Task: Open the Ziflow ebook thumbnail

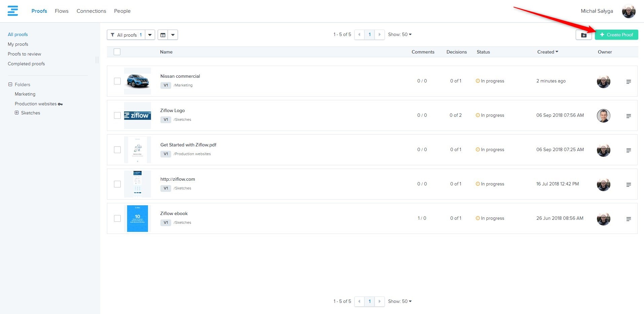Action: click(x=138, y=218)
